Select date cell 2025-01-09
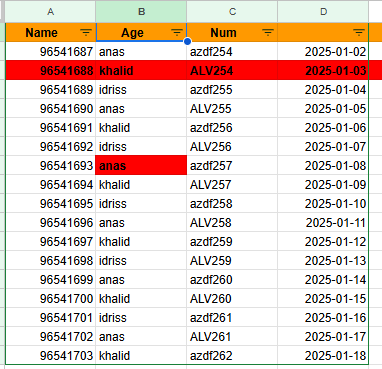The height and width of the screenshot is (369, 382). pyautogui.click(x=323, y=185)
